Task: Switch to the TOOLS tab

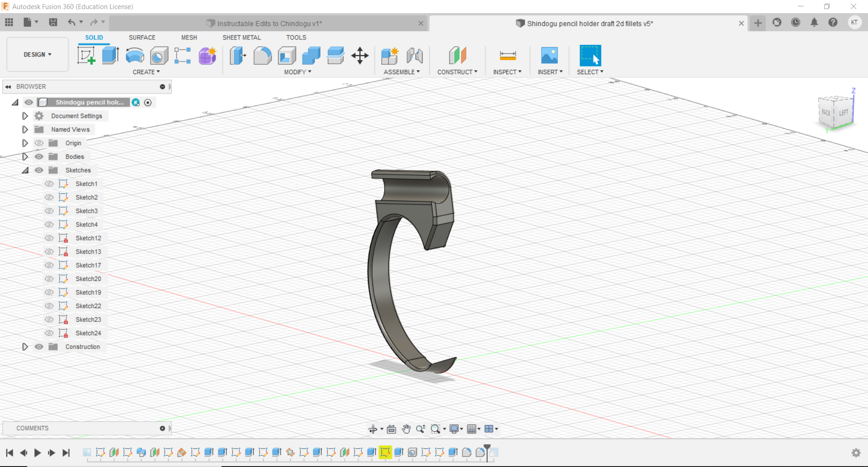Action: point(296,38)
